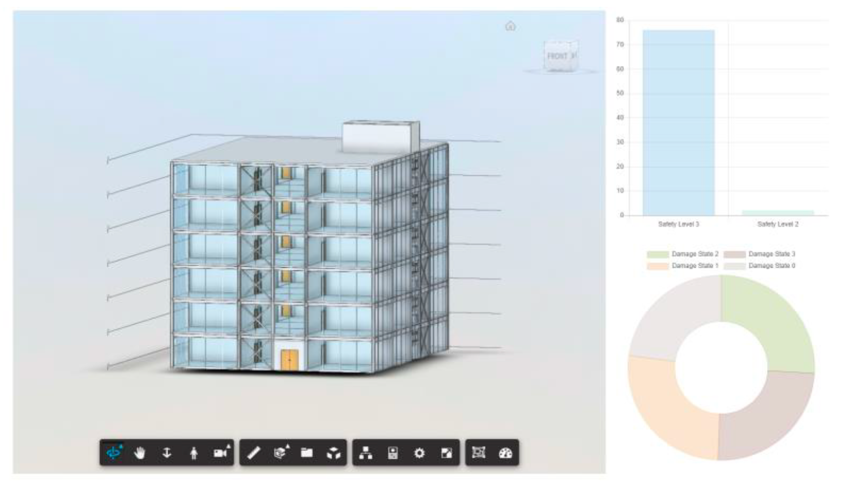
Task: Click the Explode Model icon
Action: pos(334,452)
